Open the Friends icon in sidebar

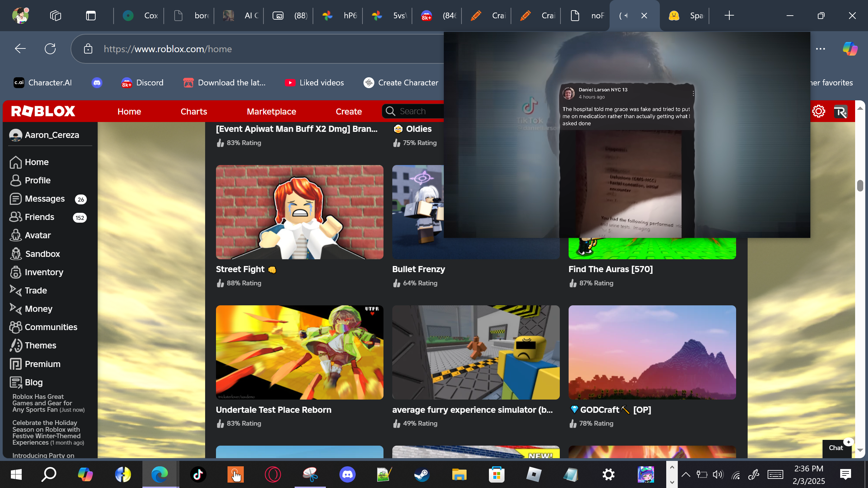[16, 217]
